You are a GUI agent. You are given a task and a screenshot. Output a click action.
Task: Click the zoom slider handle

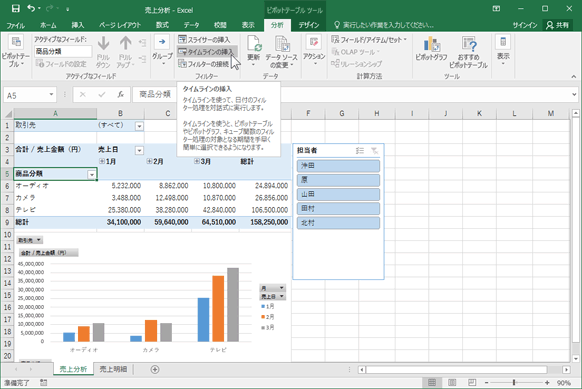coord(514,382)
